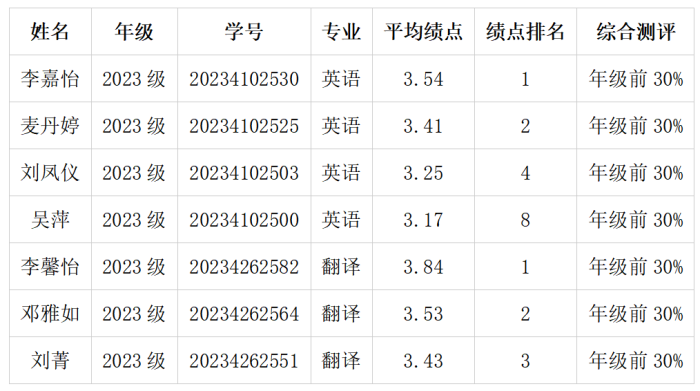Select the name 邓雅如
This screenshot has width=700, height=391.
coord(50,314)
